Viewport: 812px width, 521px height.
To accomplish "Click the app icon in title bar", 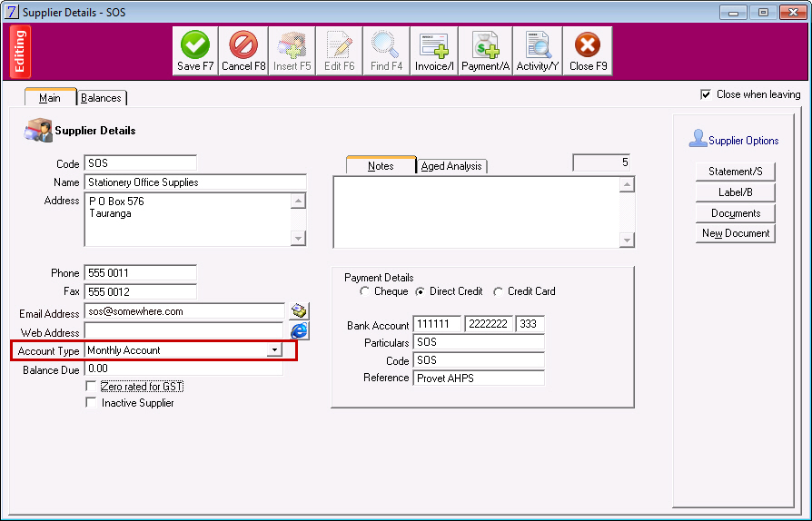I will pyautogui.click(x=12, y=12).
